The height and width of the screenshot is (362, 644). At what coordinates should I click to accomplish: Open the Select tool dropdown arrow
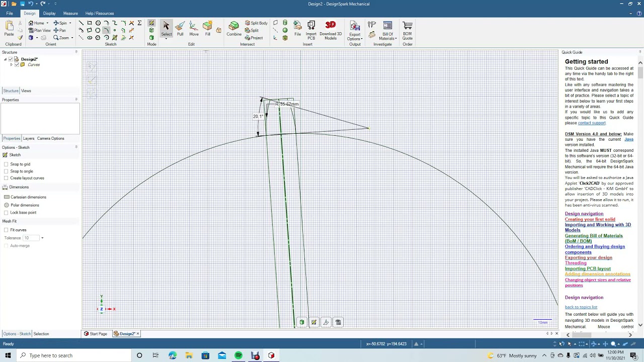tap(166, 39)
